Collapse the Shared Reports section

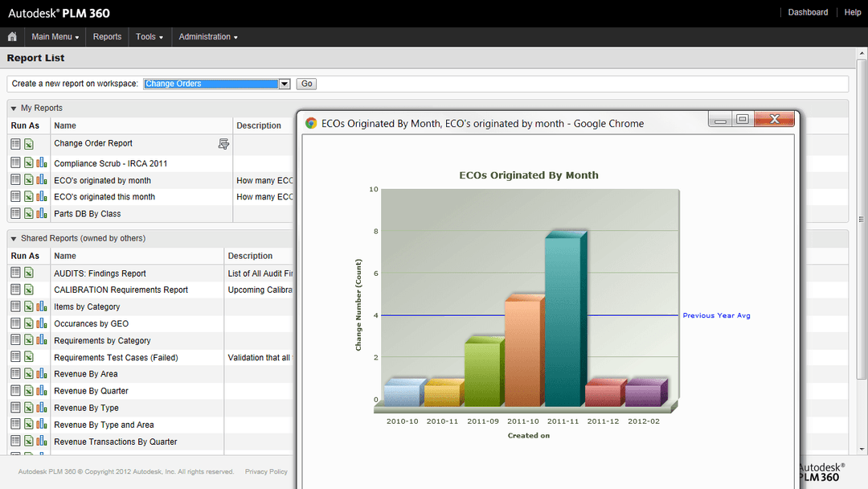[x=14, y=239]
